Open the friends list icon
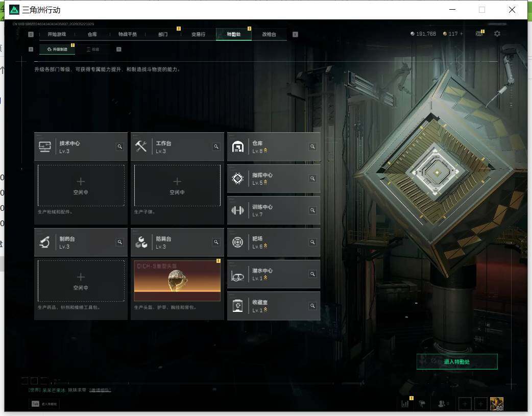Viewport: 532px width, 416px height. (x=442, y=403)
